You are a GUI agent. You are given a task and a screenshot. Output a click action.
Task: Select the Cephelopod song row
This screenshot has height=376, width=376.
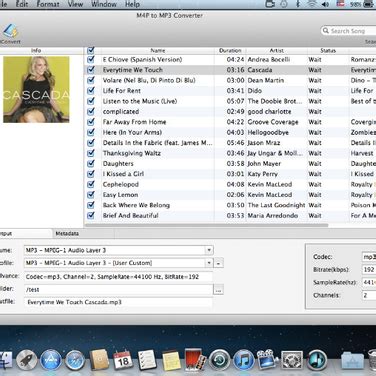pos(230,184)
